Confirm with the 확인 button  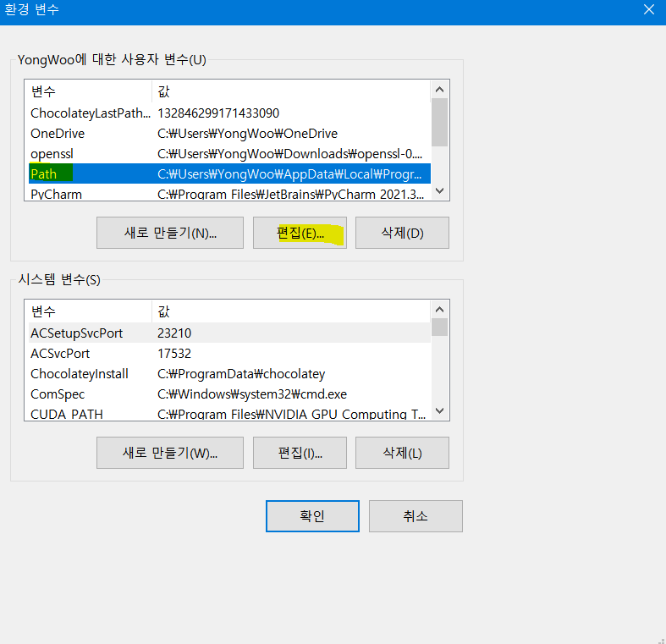[312, 516]
